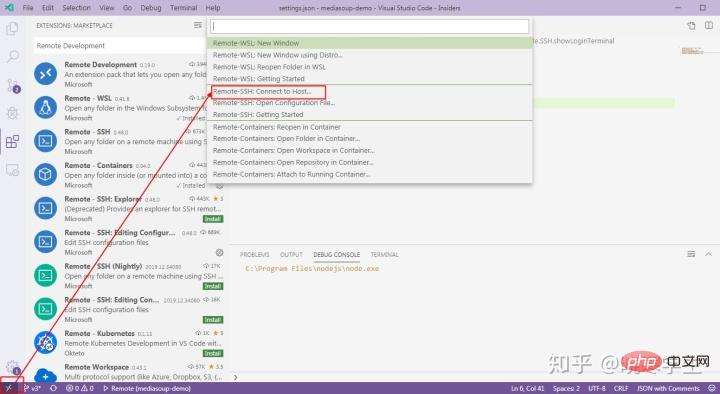Open the Search view in activity bar

[12, 56]
